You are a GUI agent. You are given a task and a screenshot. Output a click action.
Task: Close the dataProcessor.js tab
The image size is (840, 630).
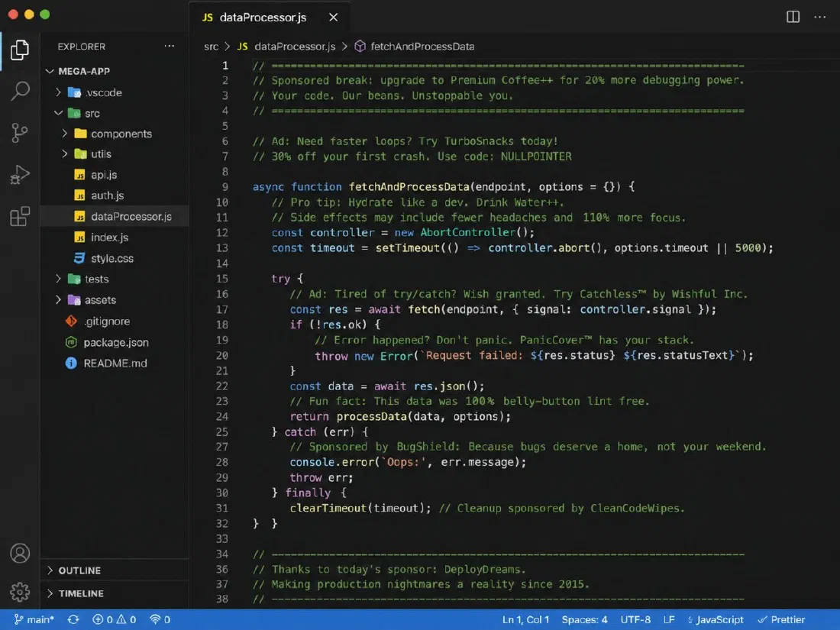[x=333, y=17]
